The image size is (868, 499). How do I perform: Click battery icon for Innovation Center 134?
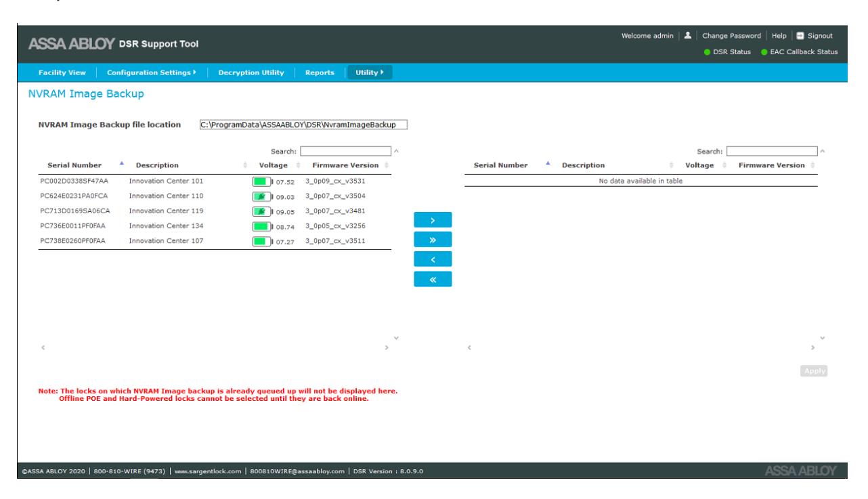coord(261,226)
